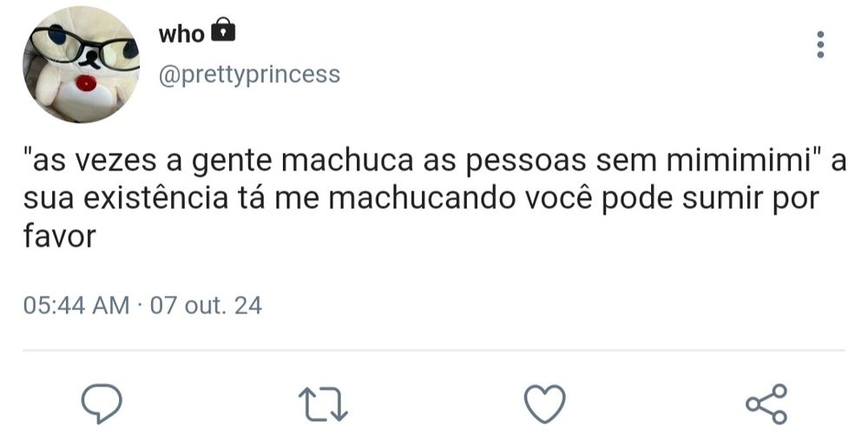Retweet the post by who
Screen dimensions: 868x447
[x=323, y=404]
